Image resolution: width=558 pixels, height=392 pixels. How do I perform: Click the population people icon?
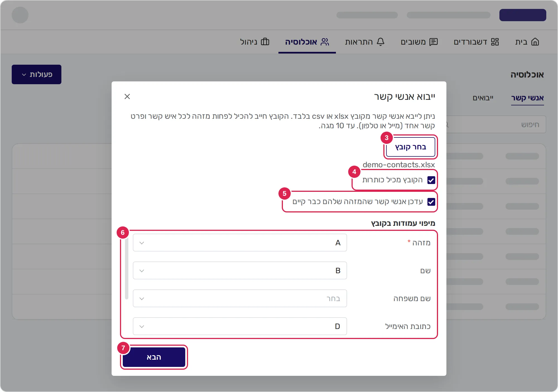[325, 42]
